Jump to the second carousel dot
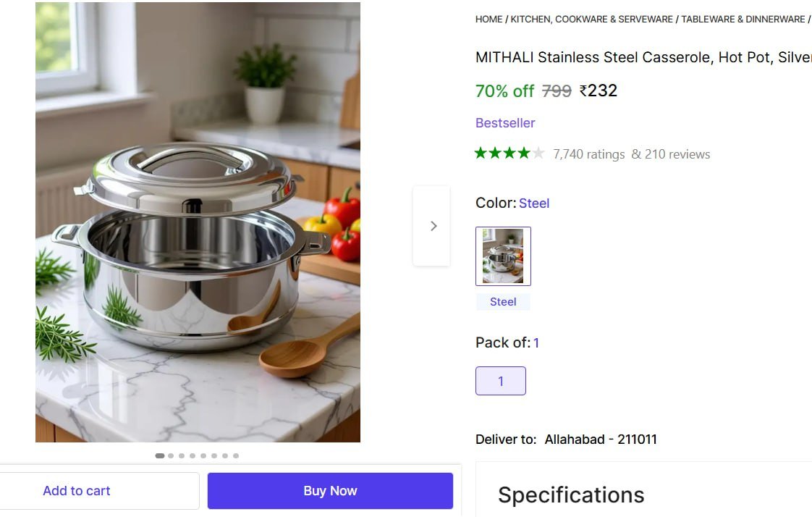812x517 pixels. [171, 456]
